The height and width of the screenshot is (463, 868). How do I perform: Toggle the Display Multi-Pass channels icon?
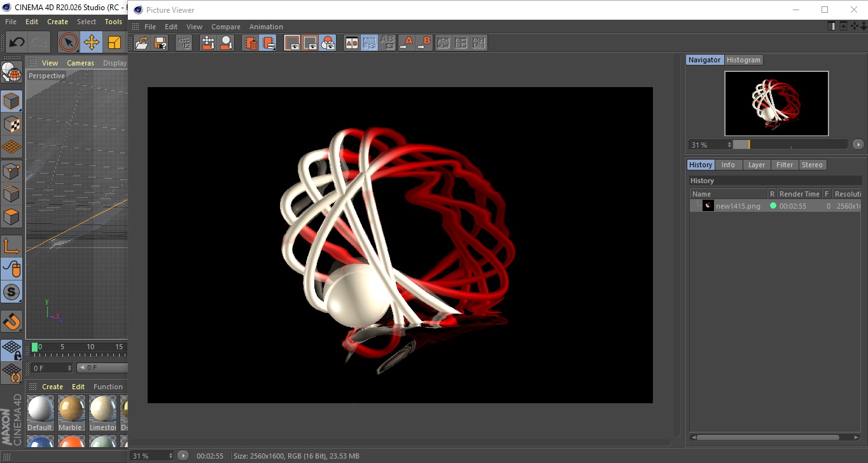pyautogui.click(x=328, y=43)
